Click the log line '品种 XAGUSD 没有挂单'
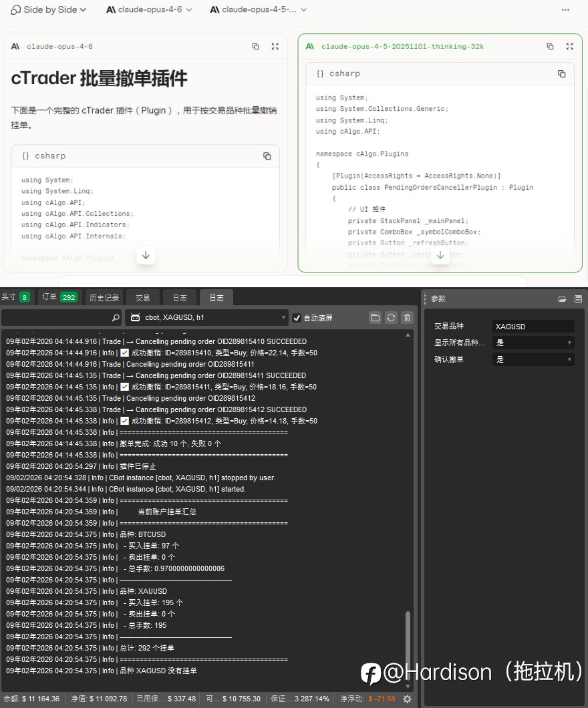 coord(158,671)
